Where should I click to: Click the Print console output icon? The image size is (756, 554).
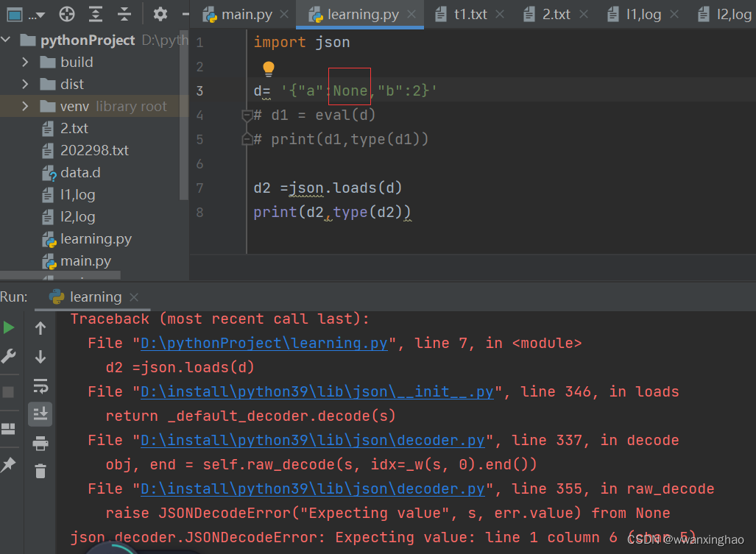point(40,443)
